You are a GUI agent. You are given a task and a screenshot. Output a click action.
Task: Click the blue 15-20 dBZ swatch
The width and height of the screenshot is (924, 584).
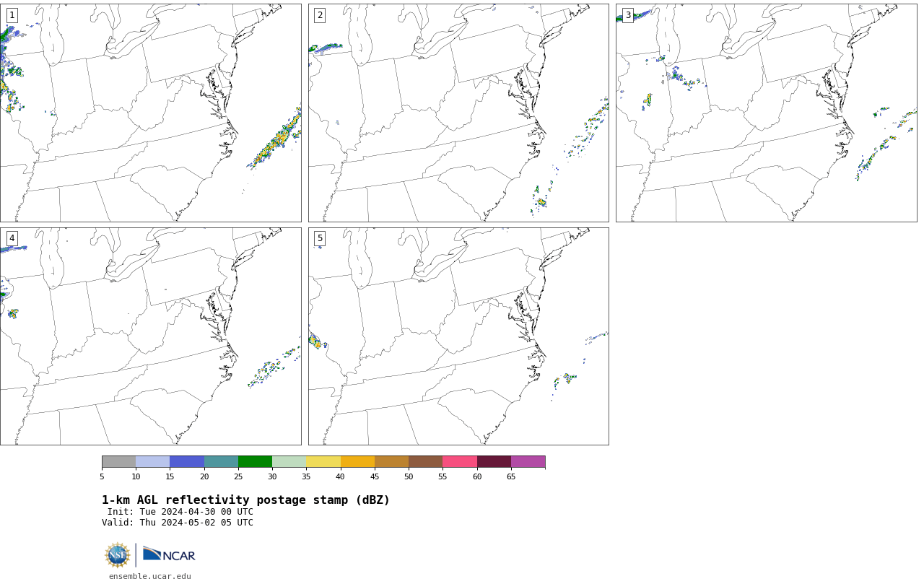pos(187,462)
